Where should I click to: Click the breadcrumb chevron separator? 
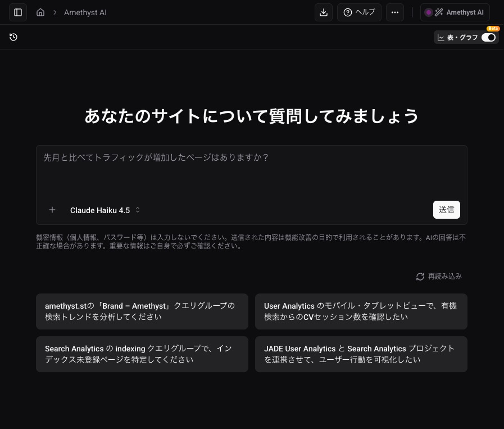(x=55, y=12)
